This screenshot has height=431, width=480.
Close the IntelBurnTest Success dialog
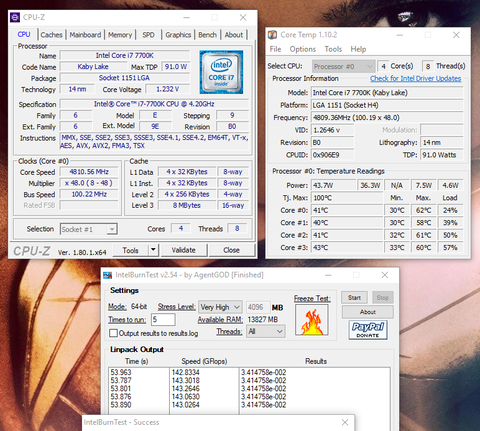tap(345, 422)
